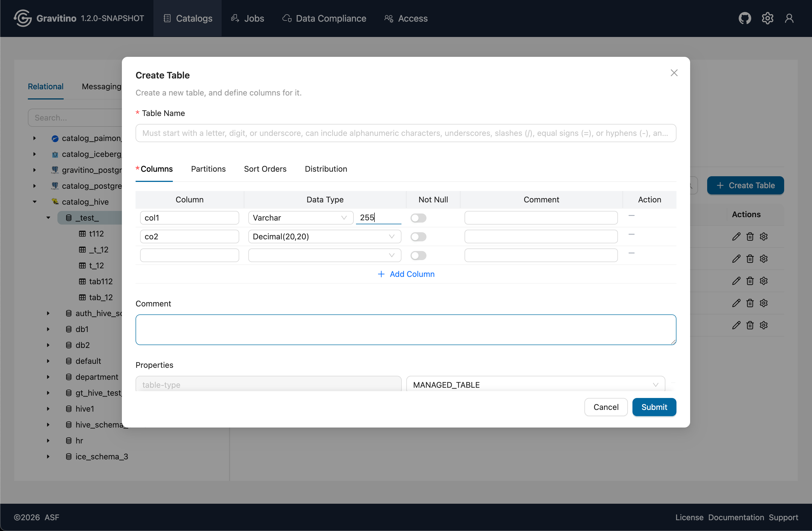Click the Add Column link

click(x=406, y=274)
